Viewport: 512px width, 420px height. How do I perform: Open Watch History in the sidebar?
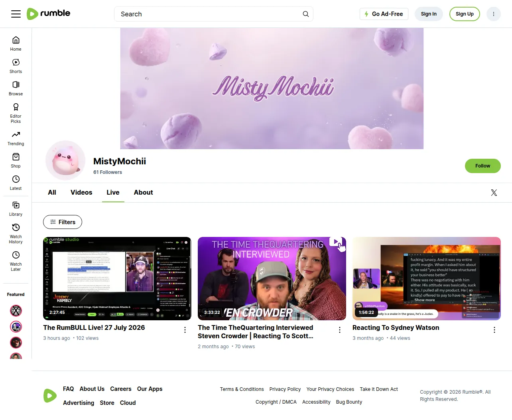point(16,233)
